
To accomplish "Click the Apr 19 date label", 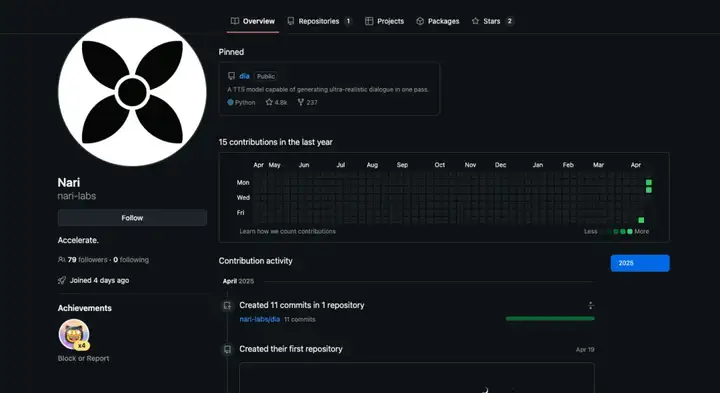I will click(585, 350).
